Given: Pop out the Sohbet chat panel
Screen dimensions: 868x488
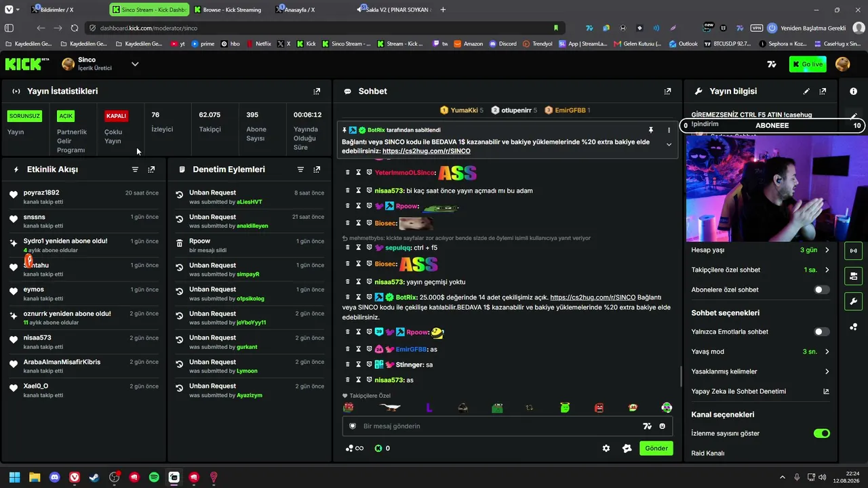Looking at the screenshot, I should coord(668,91).
